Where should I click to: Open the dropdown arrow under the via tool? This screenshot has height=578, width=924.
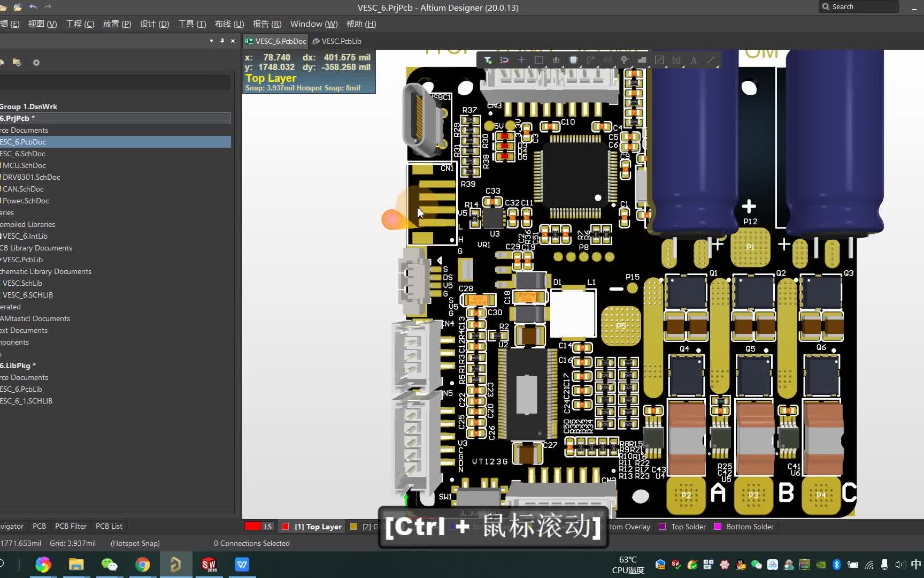(x=631, y=66)
